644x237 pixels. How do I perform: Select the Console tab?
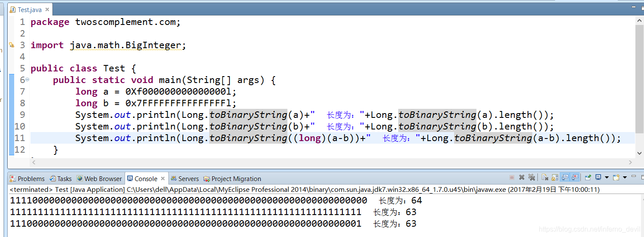click(146, 179)
